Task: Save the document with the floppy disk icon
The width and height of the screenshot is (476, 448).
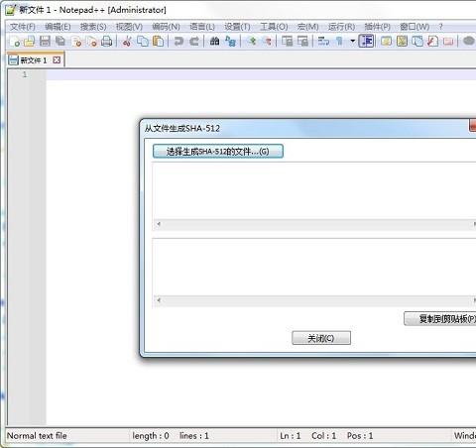Action: click(x=45, y=42)
